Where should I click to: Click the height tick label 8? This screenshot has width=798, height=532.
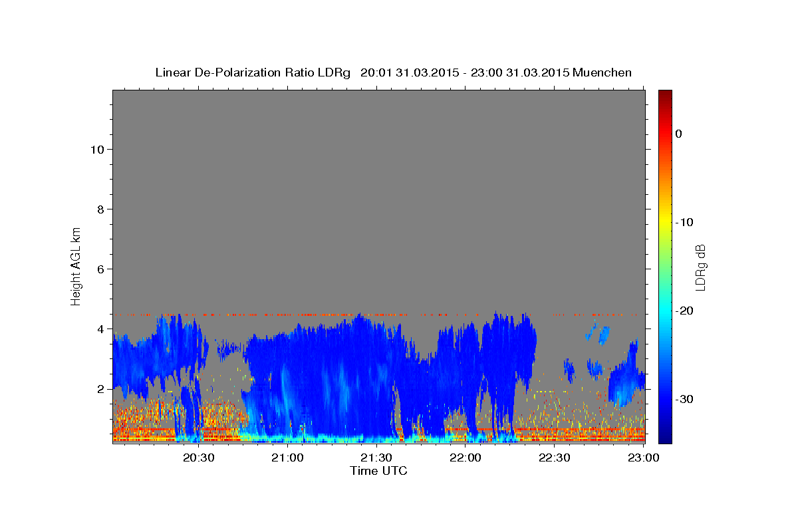(101, 209)
